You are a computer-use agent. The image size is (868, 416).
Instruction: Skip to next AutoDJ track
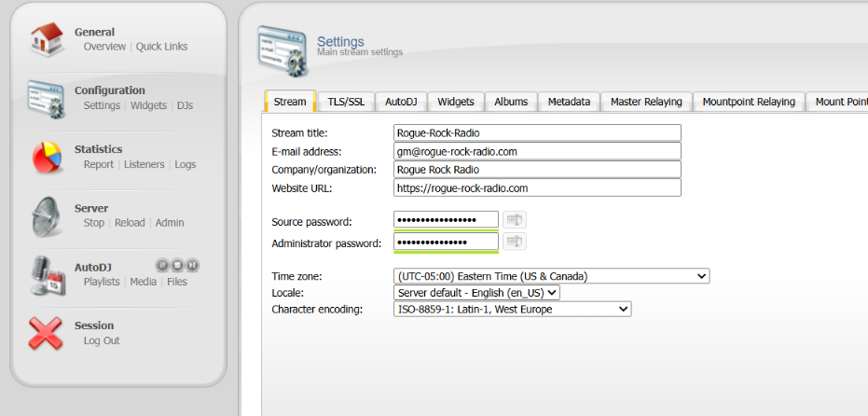tap(192, 265)
